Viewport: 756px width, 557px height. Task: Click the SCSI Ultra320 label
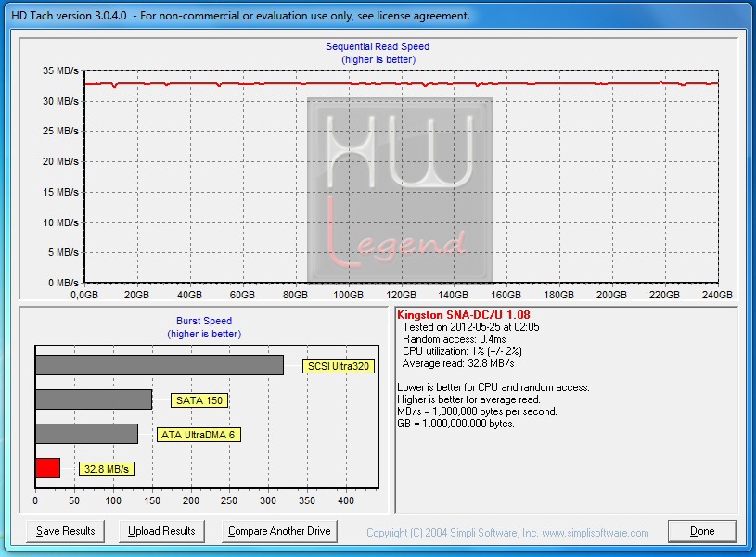tap(339, 366)
